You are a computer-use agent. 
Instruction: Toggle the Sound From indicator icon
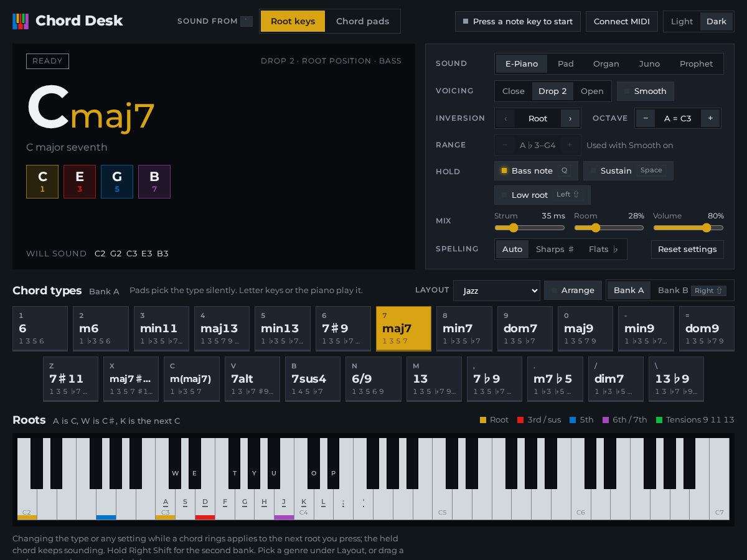click(247, 21)
